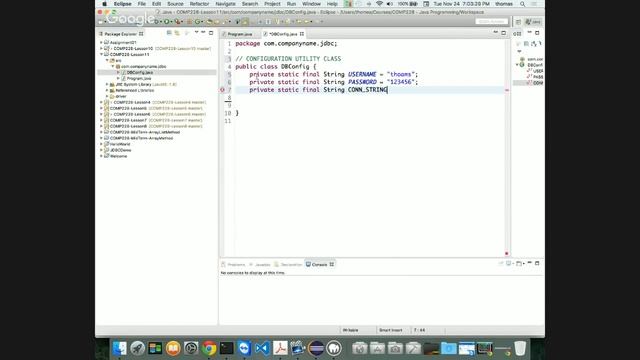The height and width of the screenshot is (360, 640).
Task: Open the File menu
Action: coord(142,4)
